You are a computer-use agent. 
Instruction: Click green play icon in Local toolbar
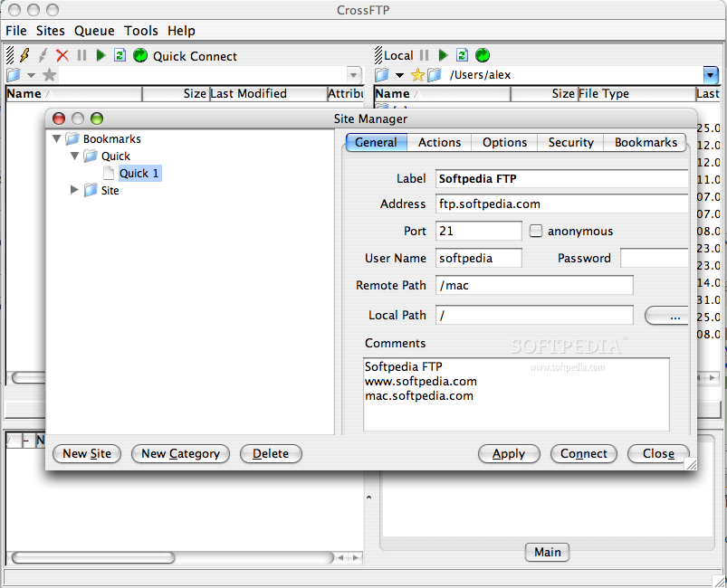444,55
